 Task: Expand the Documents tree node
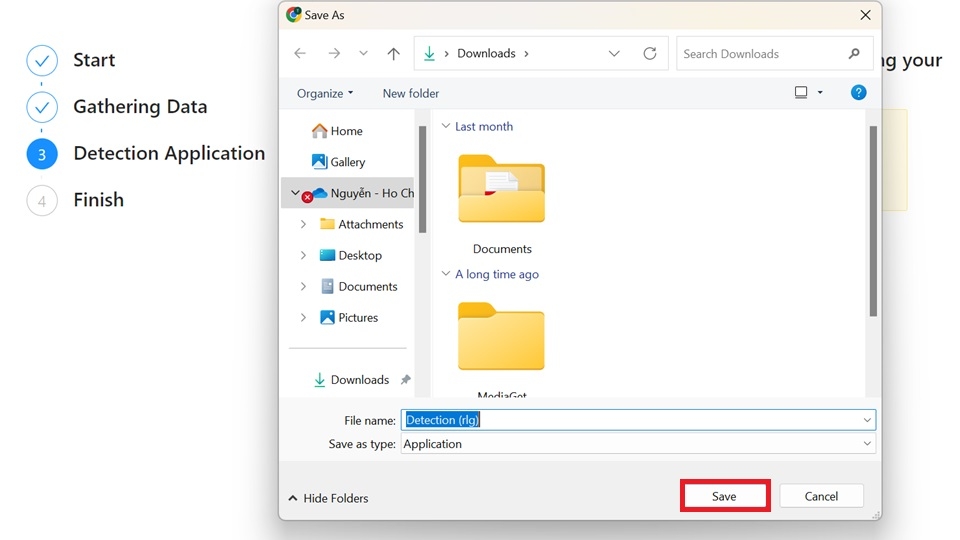click(303, 286)
